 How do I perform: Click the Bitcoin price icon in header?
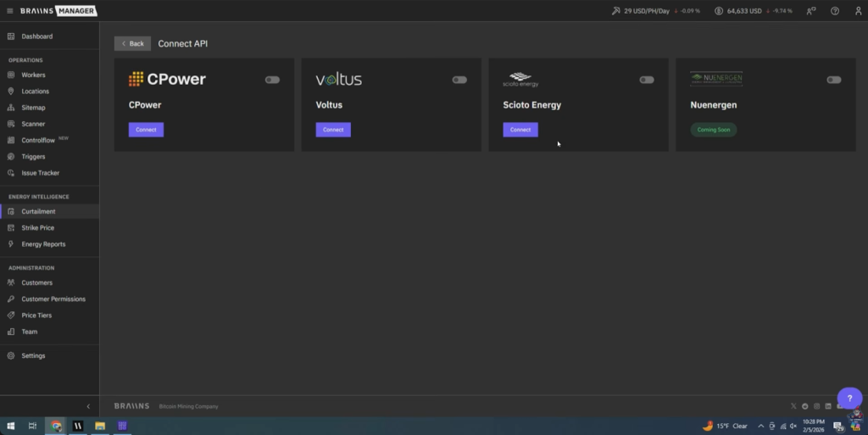[719, 11]
